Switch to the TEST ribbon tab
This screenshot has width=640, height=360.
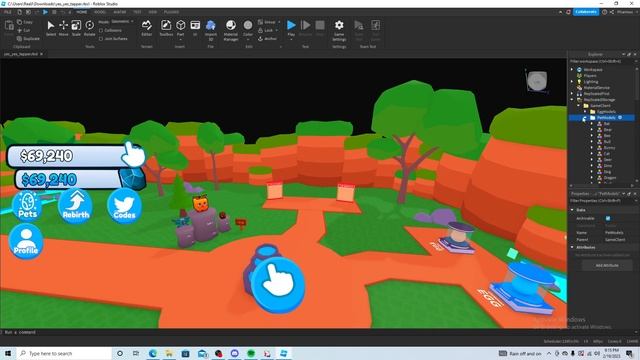tap(138, 12)
